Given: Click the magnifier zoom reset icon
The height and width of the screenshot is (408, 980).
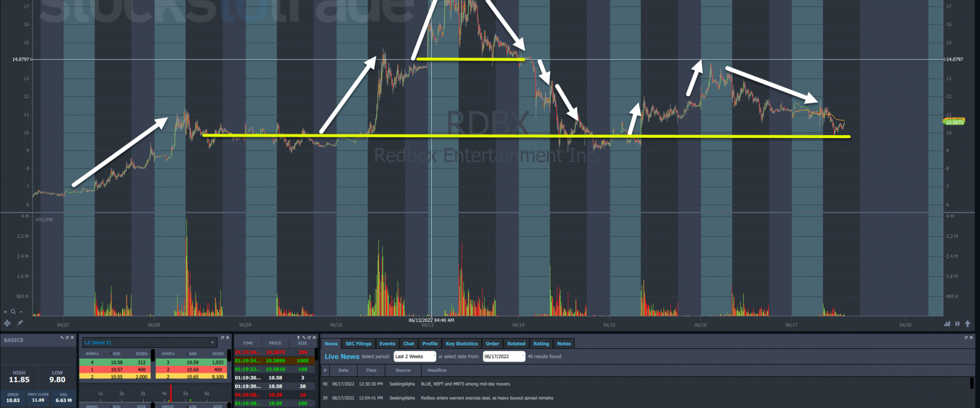Looking at the screenshot, I should (x=13, y=312).
